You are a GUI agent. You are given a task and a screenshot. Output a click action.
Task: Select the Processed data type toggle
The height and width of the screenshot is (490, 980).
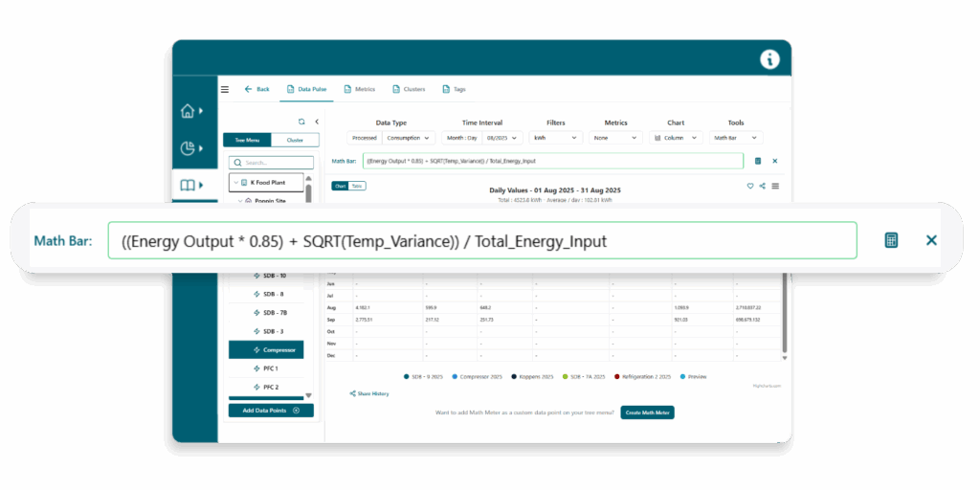coord(364,138)
